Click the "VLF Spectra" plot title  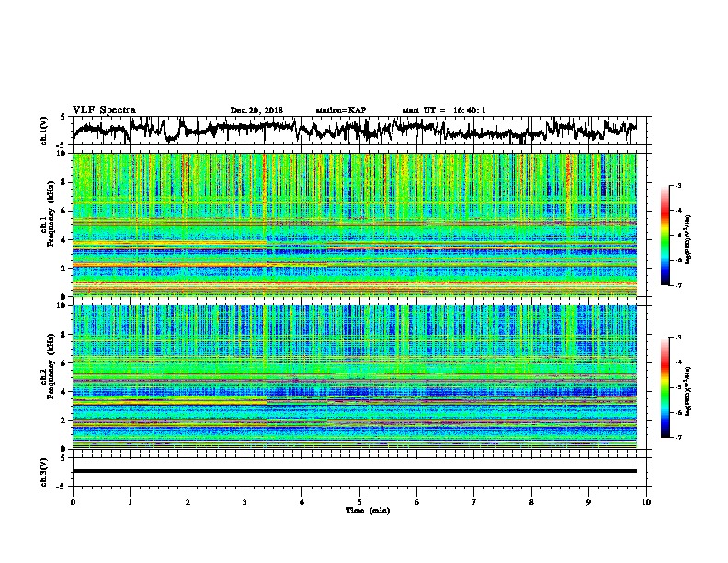[x=104, y=110]
